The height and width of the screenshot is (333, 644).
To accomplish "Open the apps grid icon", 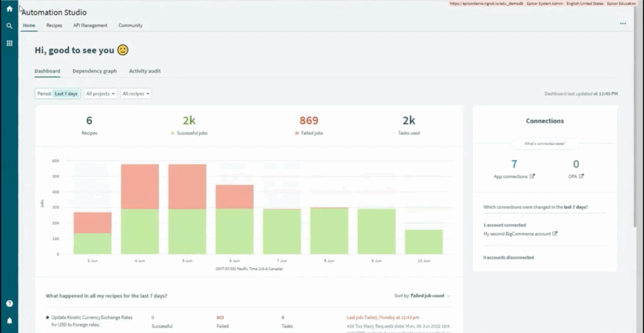I will point(9,43).
